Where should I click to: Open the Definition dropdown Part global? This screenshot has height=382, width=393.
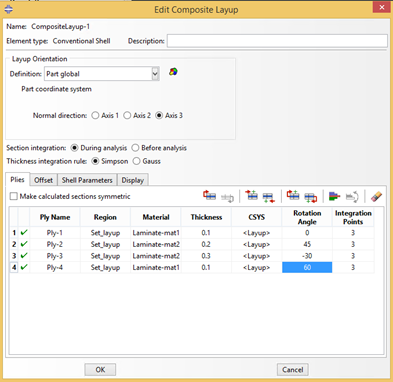click(x=102, y=74)
